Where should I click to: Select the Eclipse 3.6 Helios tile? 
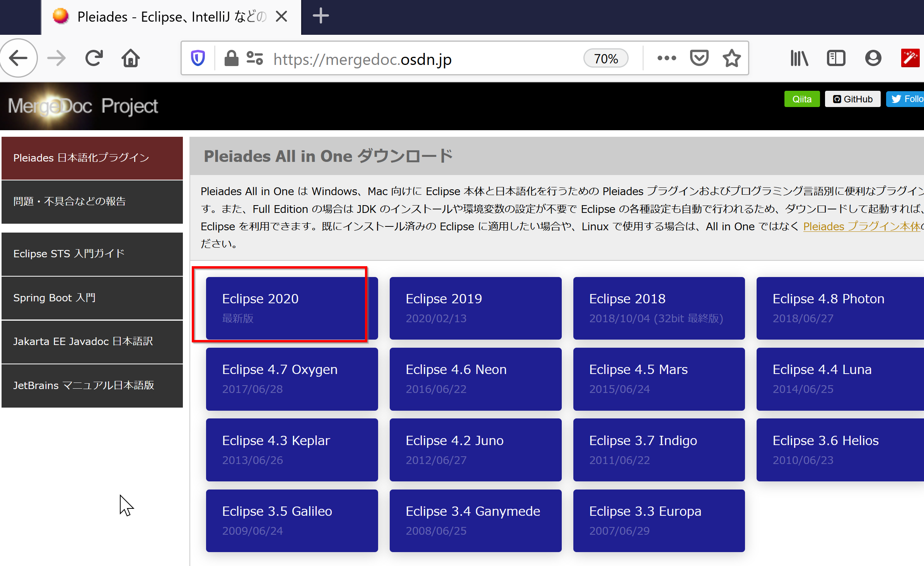coord(840,450)
